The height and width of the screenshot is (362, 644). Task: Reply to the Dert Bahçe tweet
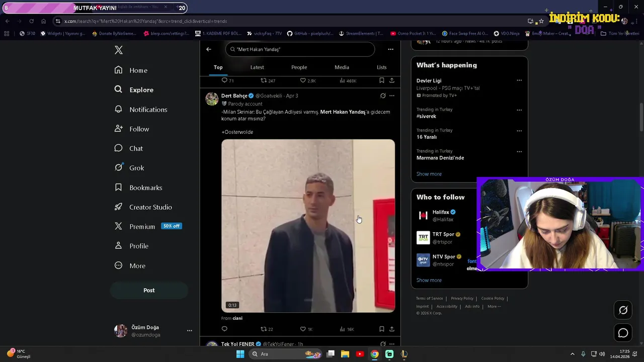224,329
